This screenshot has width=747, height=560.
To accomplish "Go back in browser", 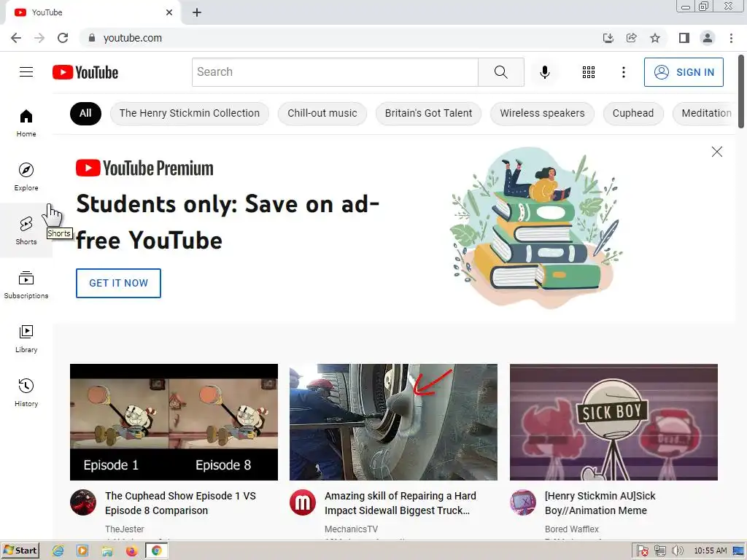I will pyautogui.click(x=16, y=38).
